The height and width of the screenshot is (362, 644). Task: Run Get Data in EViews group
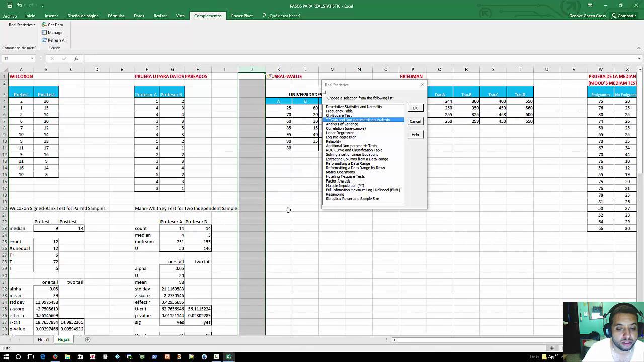coord(52,25)
